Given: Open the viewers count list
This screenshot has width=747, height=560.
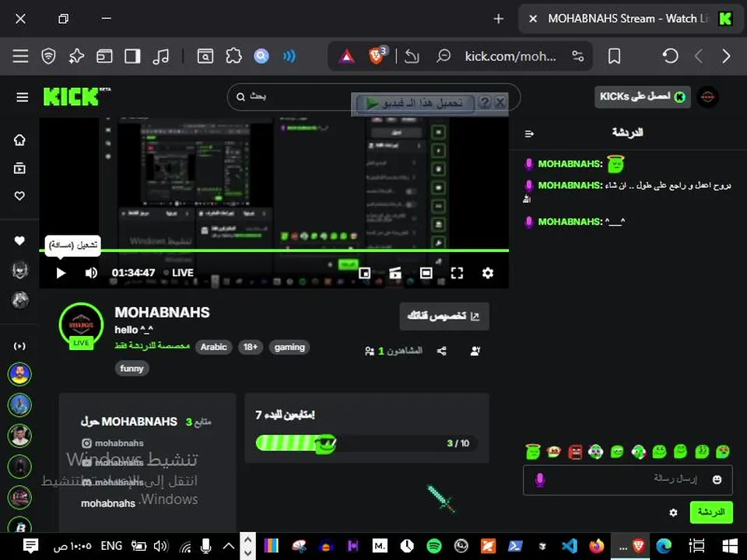Looking at the screenshot, I should (394, 351).
